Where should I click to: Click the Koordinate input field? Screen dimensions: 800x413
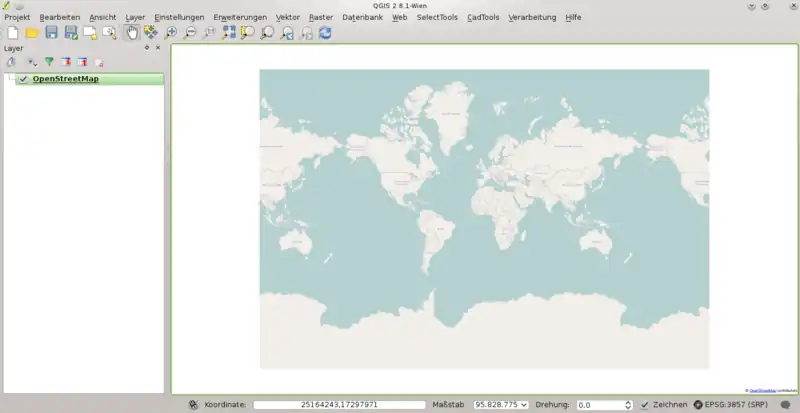pos(339,405)
